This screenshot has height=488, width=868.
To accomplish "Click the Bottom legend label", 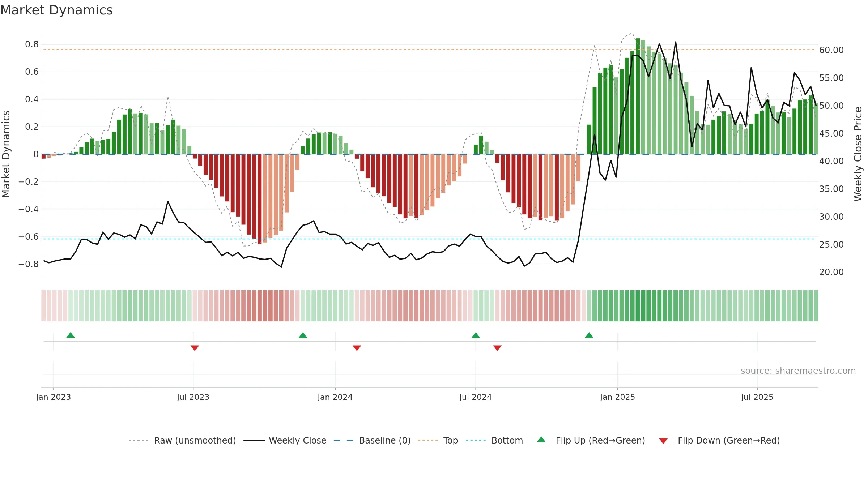I will [507, 440].
